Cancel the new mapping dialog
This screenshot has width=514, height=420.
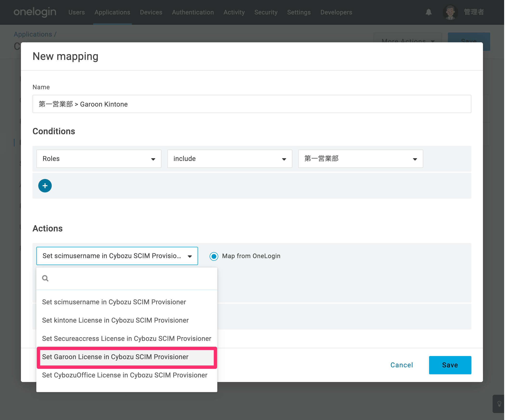[x=402, y=365]
